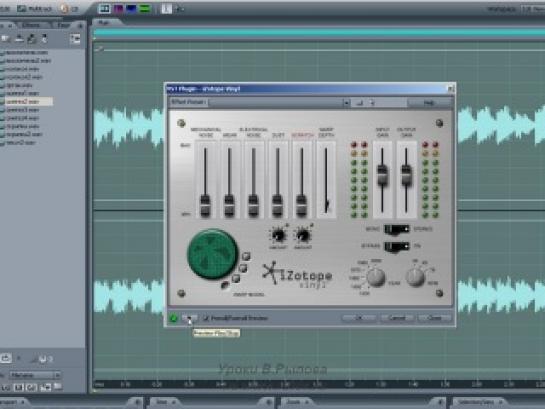Viewport: 545px width, 409px height.
Task: Adjust the Electrical Noise fader
Action: coord(253,206)
